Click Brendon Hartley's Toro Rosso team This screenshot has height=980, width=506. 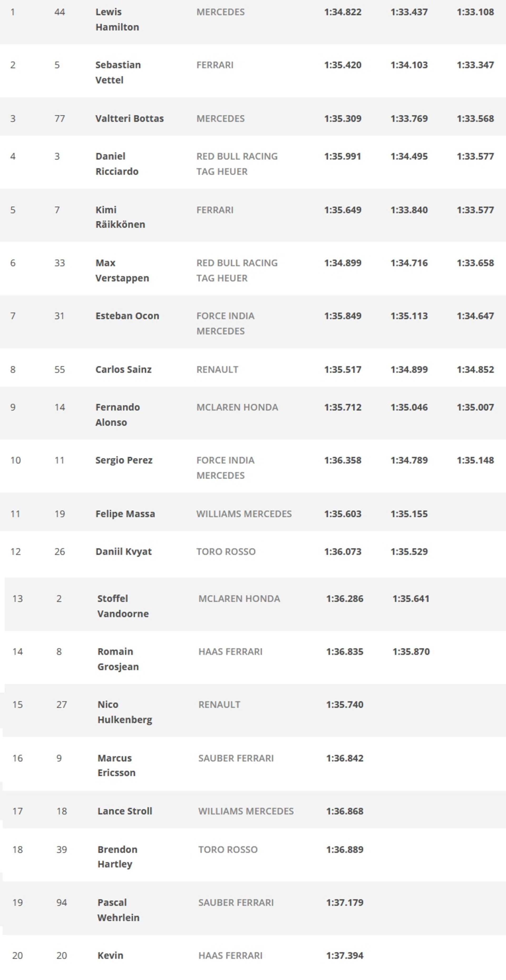(228, 849)
